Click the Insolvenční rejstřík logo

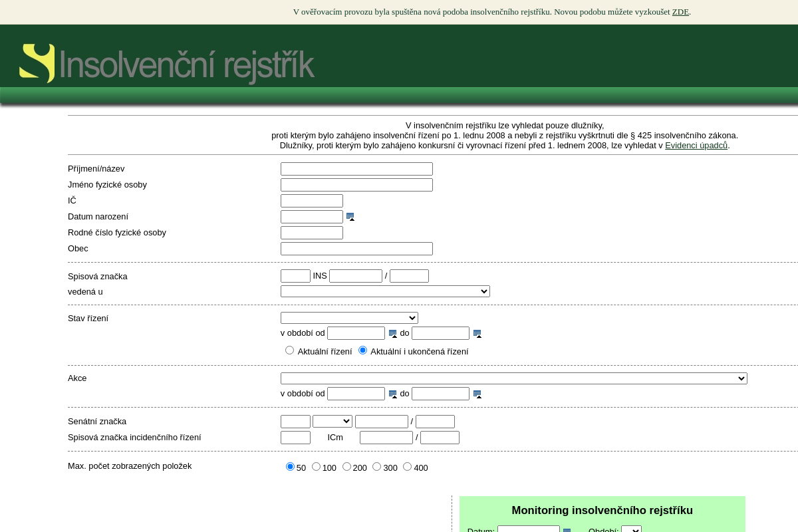(167, 64)
